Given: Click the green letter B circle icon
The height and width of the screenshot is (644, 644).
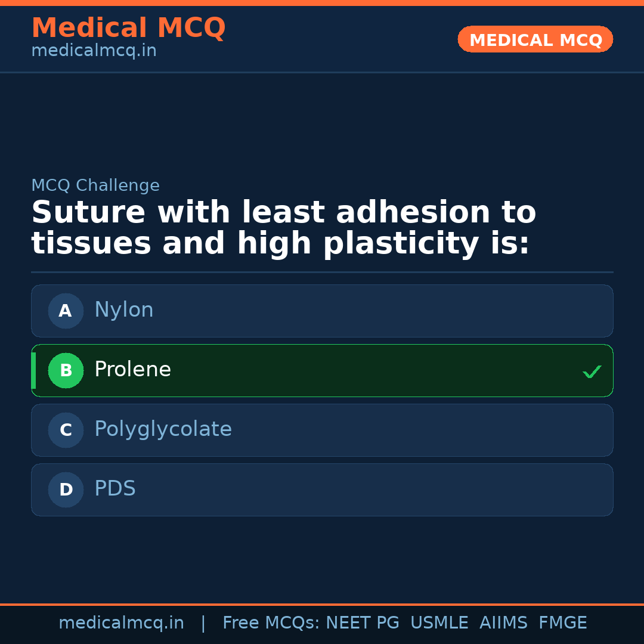Looking at the screenshot, I should point(66,370).
